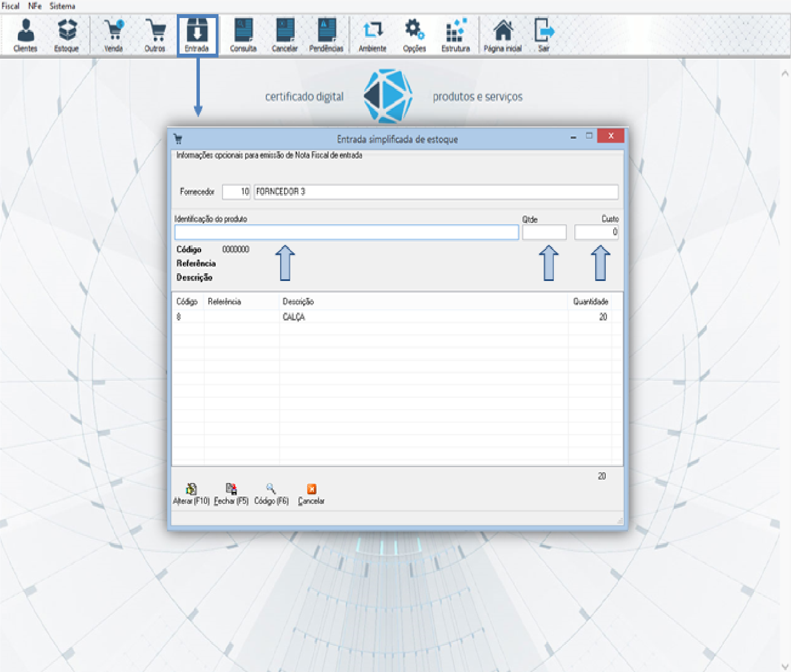Click the Custo input field
The image size is (791, 672).
tap(597, 232)
